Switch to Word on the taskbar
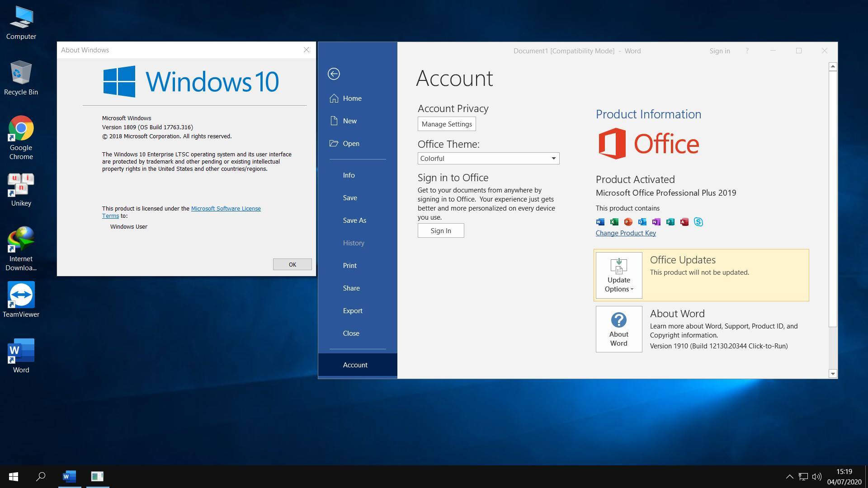 pyautogui.click(x=70, y=476)
